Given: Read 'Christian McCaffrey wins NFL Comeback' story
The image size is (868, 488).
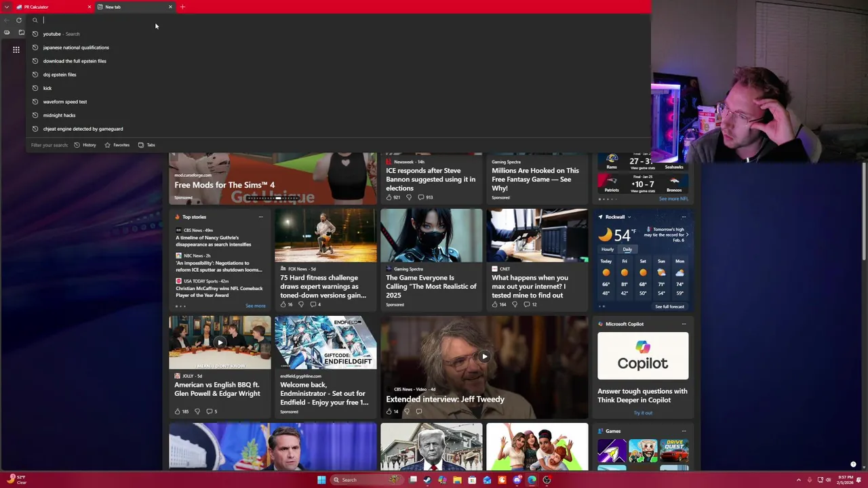Looking at the screenshot, I should coord(219,291).
